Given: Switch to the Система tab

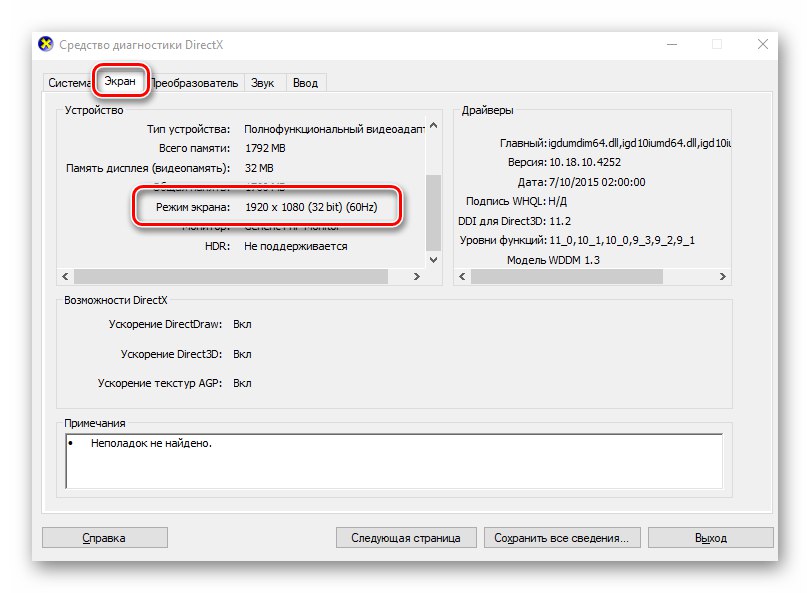Looking at the screenshot, I should [68, 82].
